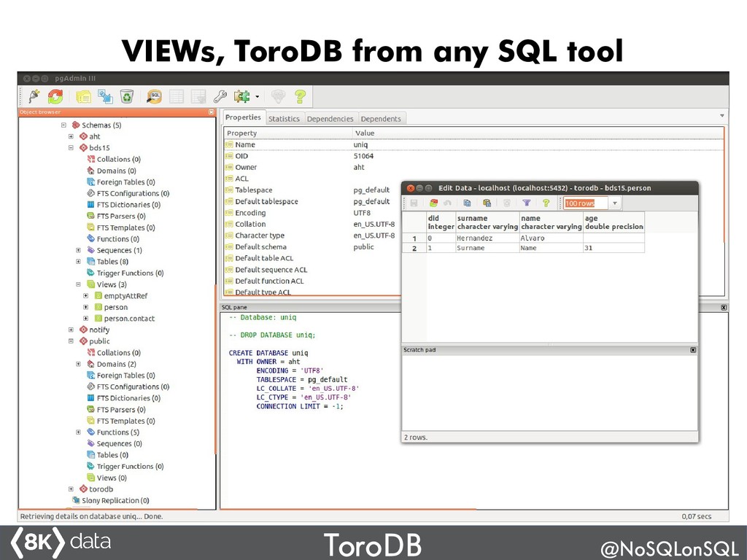Click the 'Value' column header in Properties

[x=538, y=133]
